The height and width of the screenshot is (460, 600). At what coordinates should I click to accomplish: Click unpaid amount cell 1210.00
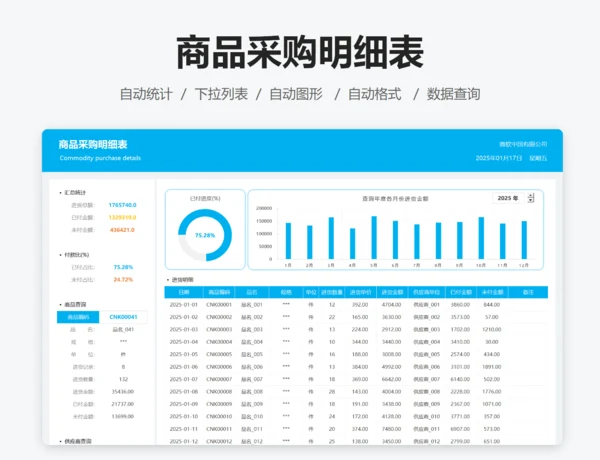492,330
